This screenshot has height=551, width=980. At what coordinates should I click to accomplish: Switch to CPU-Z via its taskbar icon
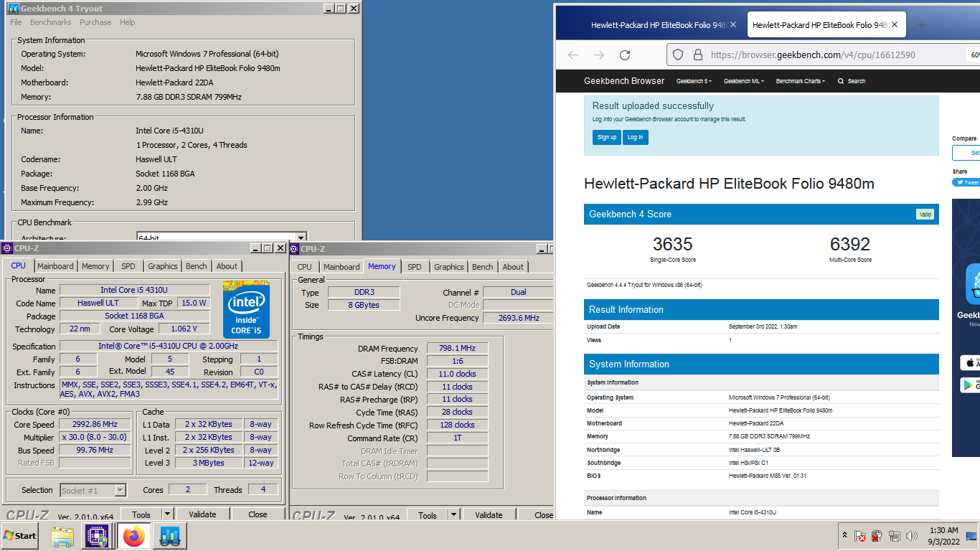click(97, 536)
